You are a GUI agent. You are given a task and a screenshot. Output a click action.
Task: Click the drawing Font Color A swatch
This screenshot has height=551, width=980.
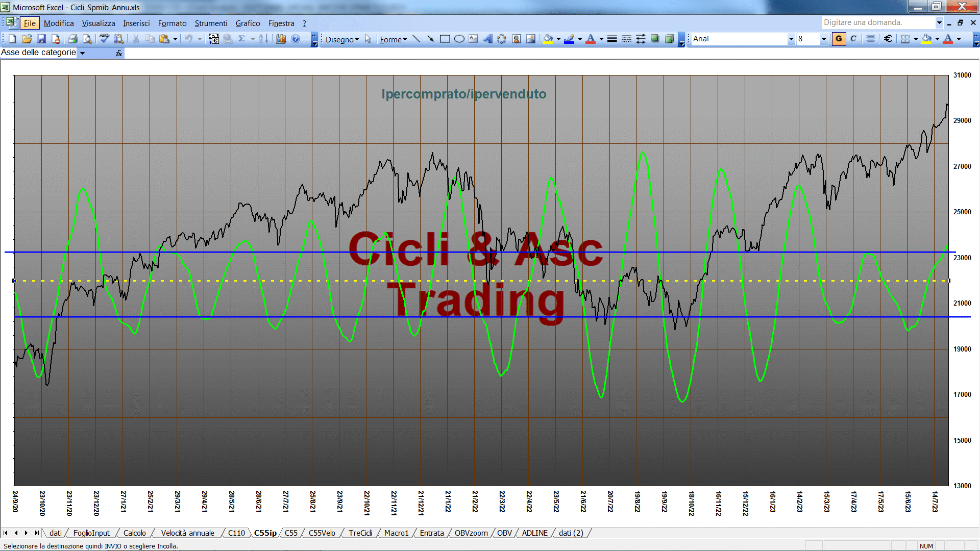[591, 39]
